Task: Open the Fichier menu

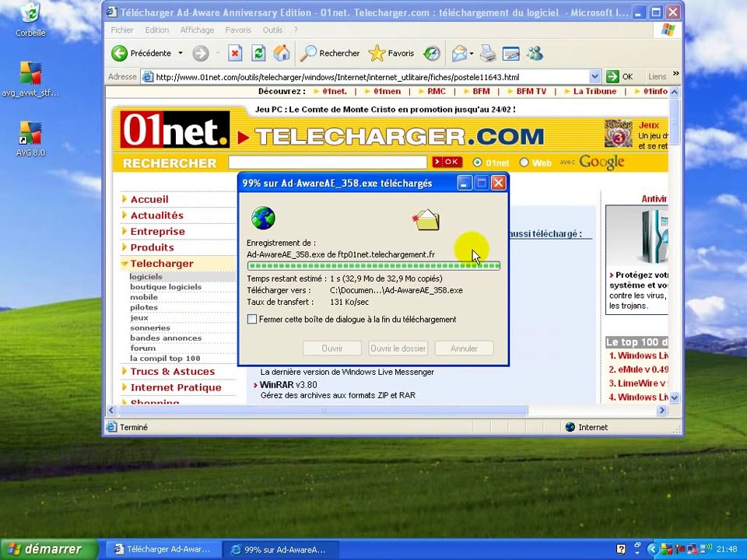Action: click(x=122, y=30)
